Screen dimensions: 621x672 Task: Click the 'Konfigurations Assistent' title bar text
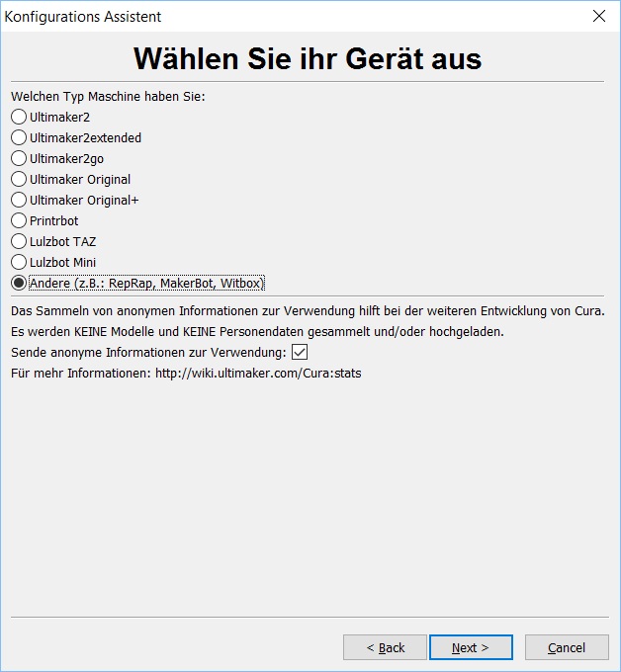(83, 17)
